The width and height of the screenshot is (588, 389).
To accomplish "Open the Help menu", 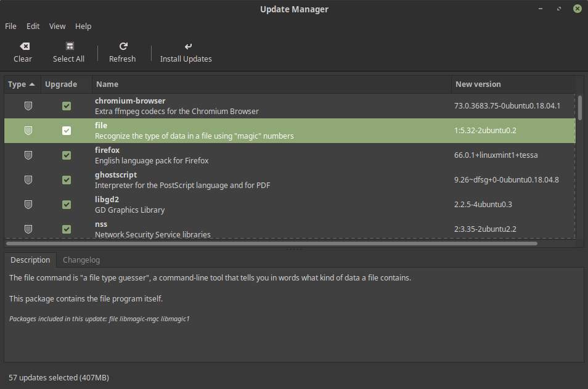I will click(83, 27).
